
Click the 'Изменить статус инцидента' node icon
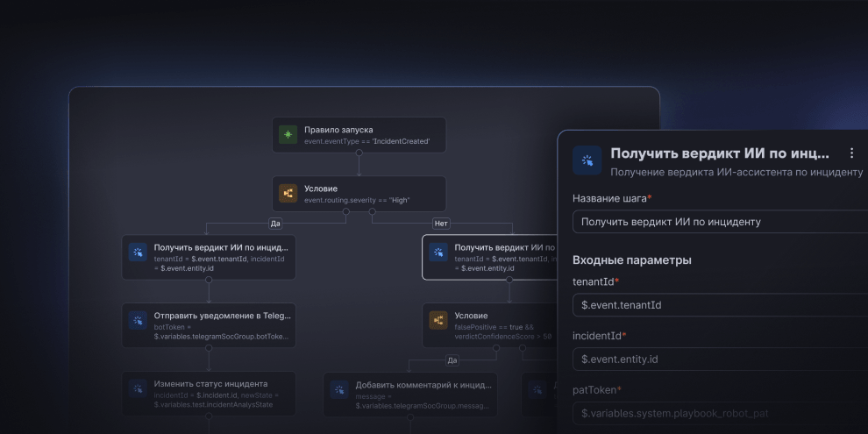(138, 389)
